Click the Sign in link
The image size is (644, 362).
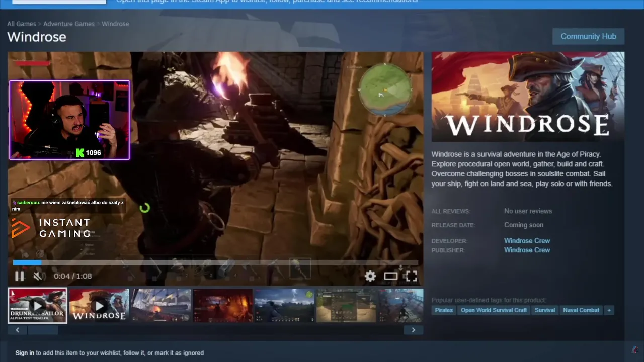pyautogui.click(x=25, y=353)
